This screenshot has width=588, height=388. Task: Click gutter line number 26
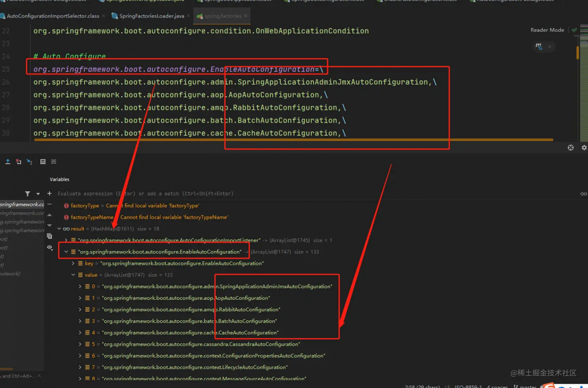[6, 82]
